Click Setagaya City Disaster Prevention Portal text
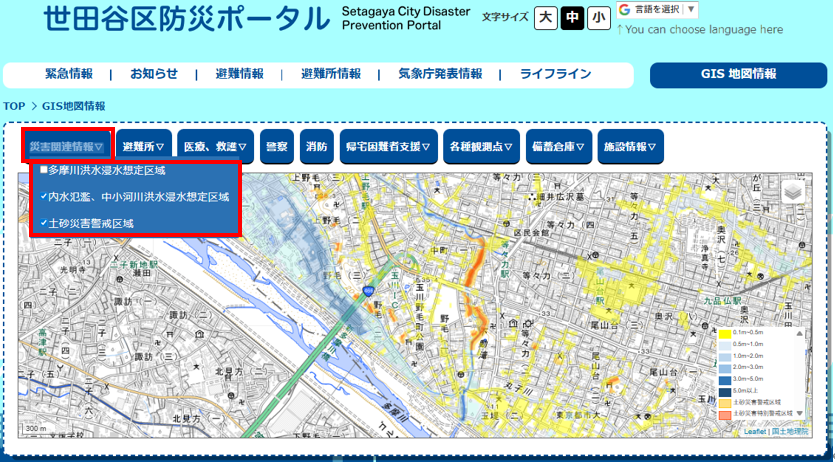 (406, 18)
